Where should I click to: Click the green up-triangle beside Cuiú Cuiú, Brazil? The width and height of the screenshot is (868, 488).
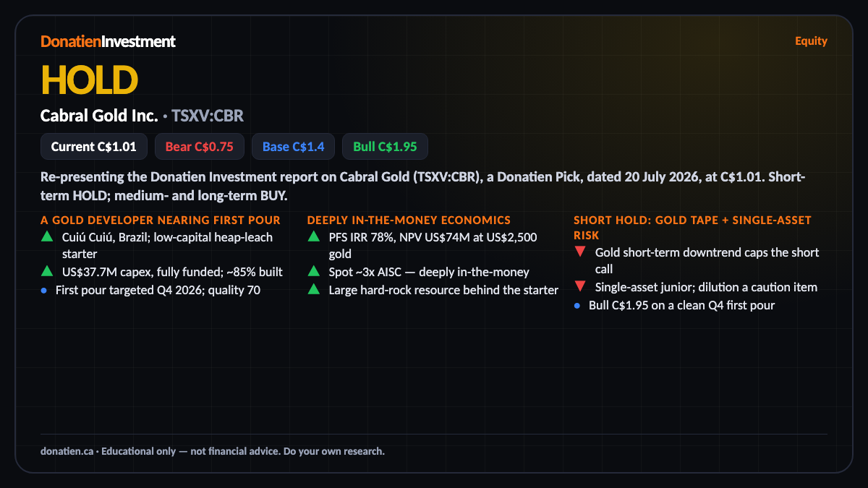[46, 236]
